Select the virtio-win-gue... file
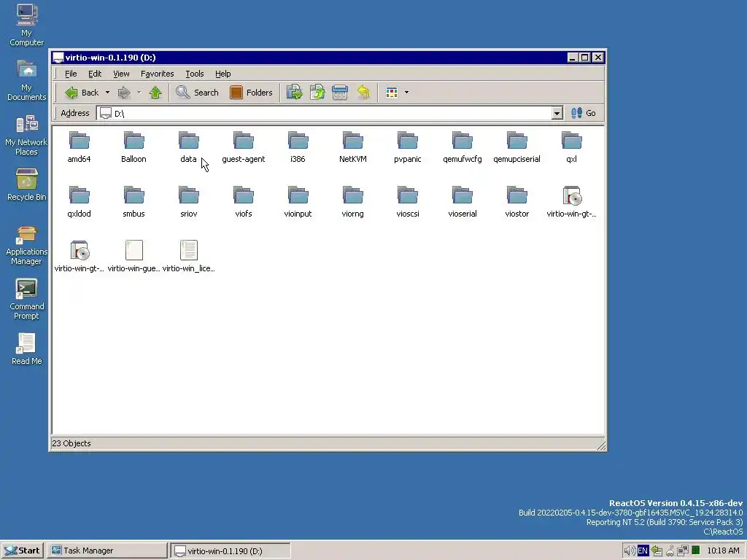This screenshot has height=560, width=747. (134, 257)
